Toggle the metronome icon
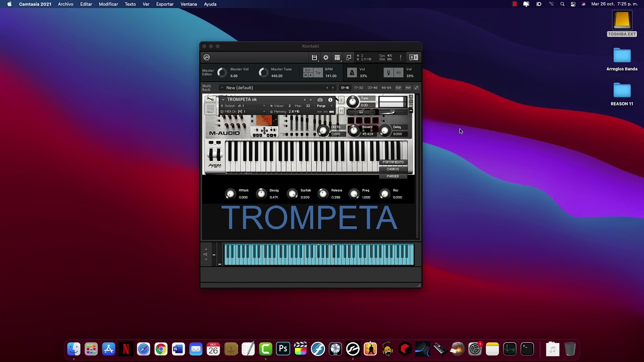Image resolution: width=644 pixels, height=362 pixels. point(352,73)
